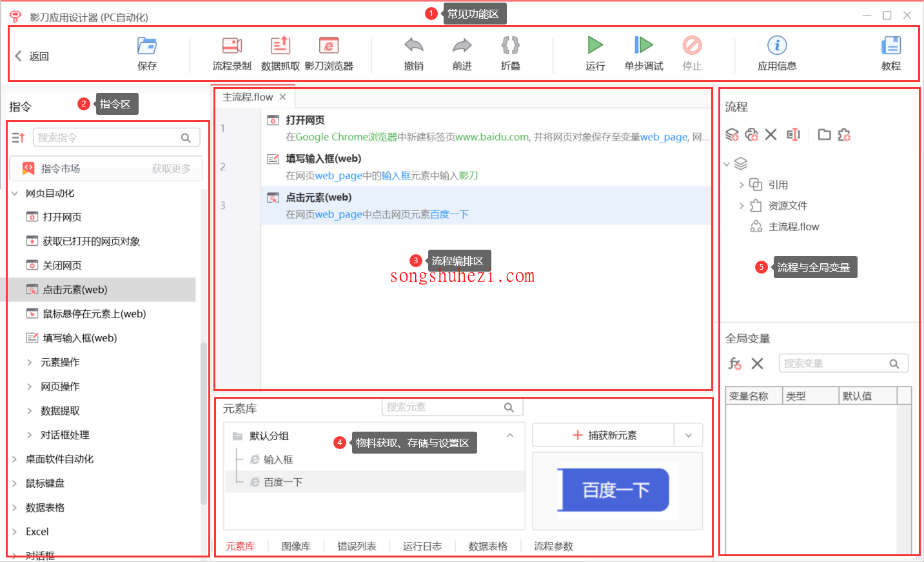Start single-step debugging (单步调试)
The width and height of the screenshot is (924, 562).
[644, 46]
